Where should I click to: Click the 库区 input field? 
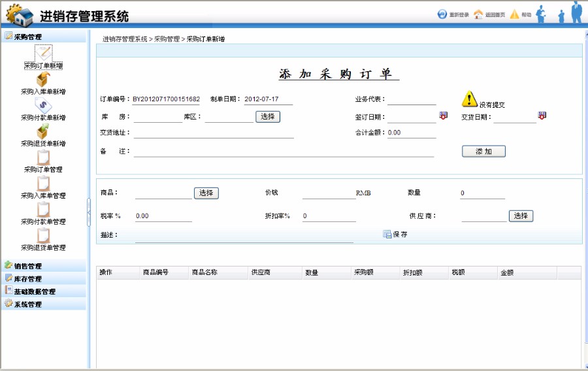pyautogui.click(x=229, y=118)
